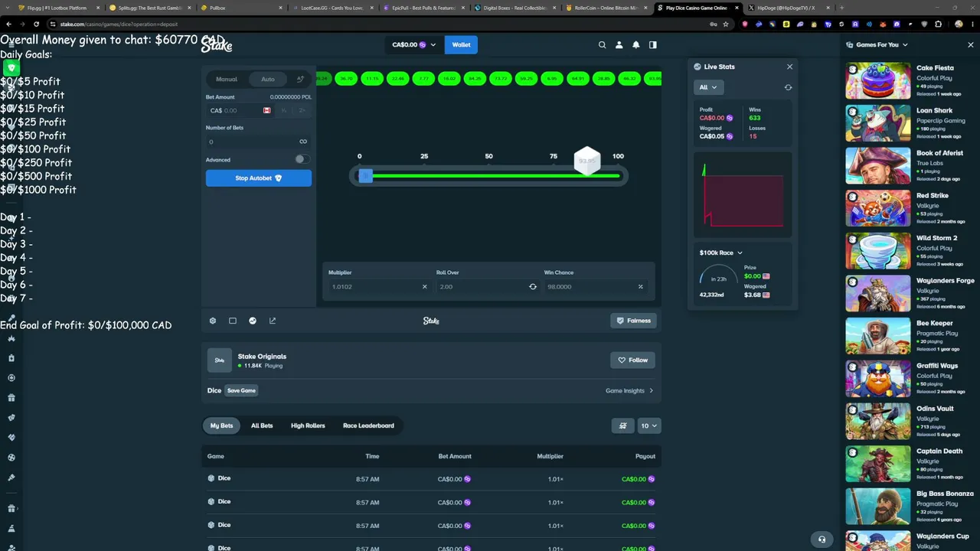This screenshot has width=980, height=551.
Task: Switch to the Pullbox browser tab
Action: point(240,8)
